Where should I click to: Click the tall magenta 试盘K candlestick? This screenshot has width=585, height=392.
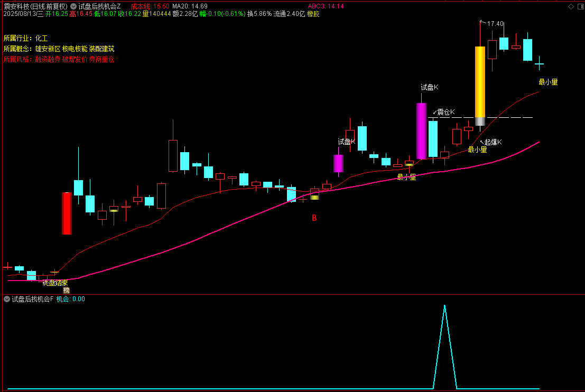[421, 132]
